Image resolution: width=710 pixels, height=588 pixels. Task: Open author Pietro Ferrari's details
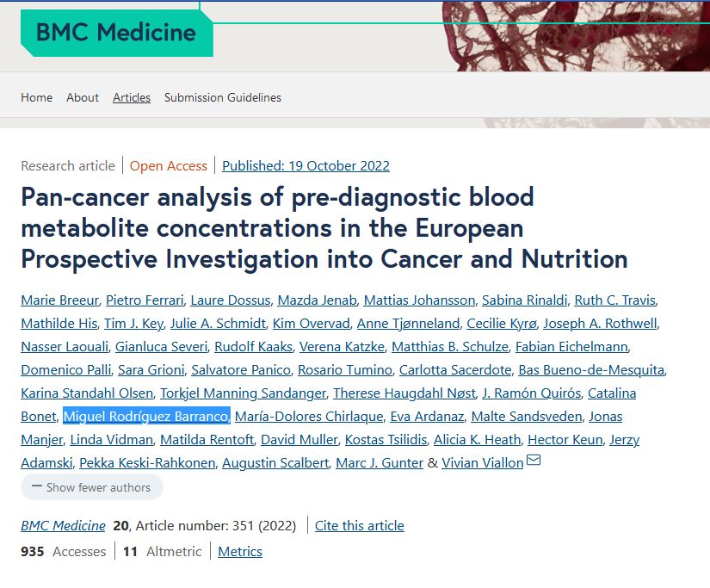tap(145, 300)
